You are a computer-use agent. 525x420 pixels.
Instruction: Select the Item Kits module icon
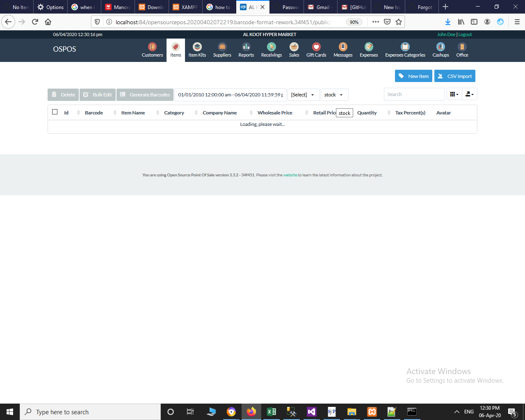click(x=197, y=50)
